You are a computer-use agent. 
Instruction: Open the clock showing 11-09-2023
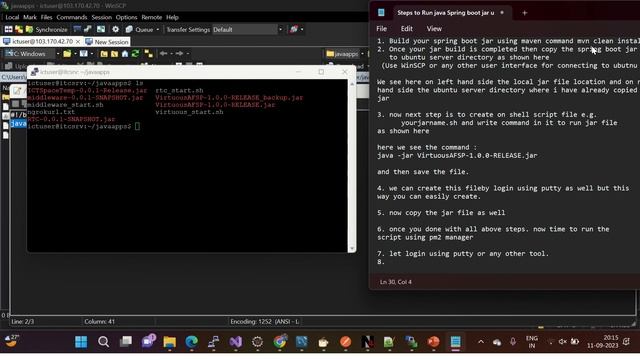tap(602, 342)
